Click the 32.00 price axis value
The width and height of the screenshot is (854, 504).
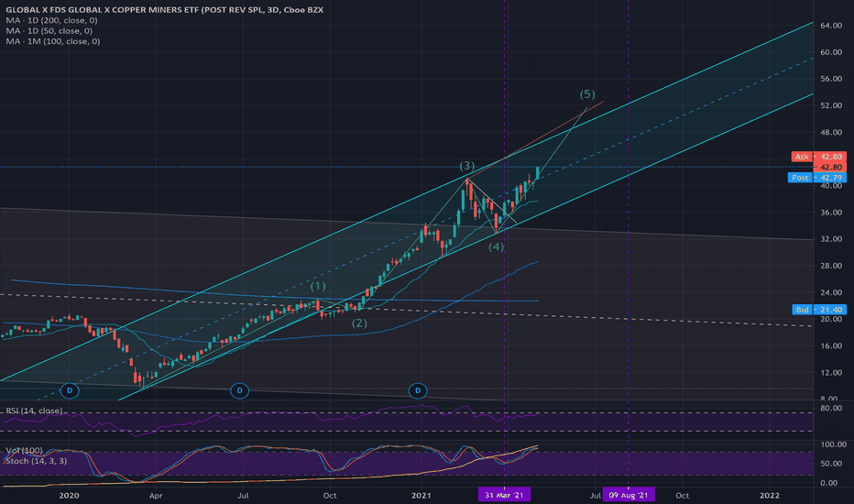(x=831, y=239)
